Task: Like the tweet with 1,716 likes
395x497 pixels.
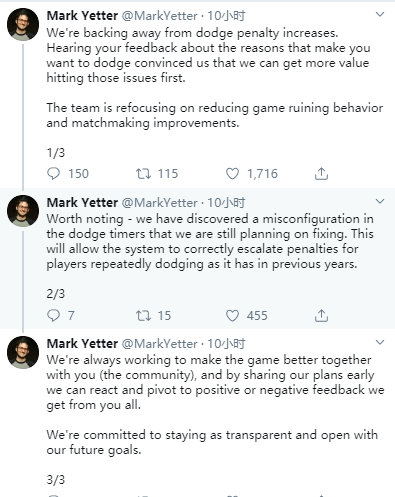Action: coord(232,174)
